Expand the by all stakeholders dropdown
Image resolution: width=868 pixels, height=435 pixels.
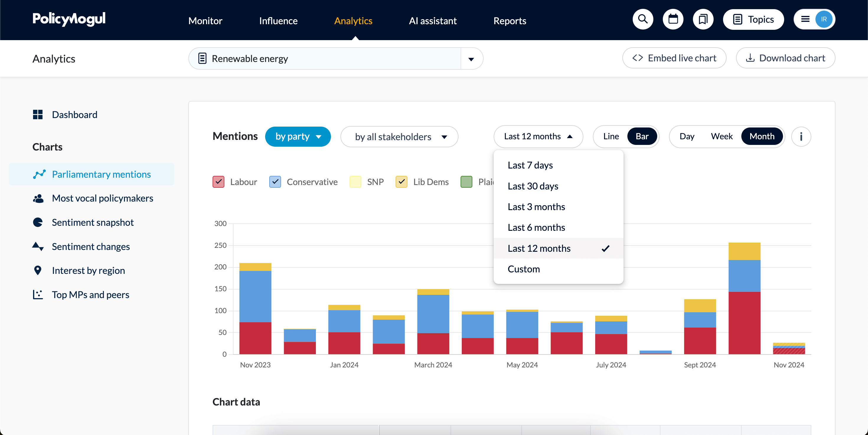tap(399, 137)
